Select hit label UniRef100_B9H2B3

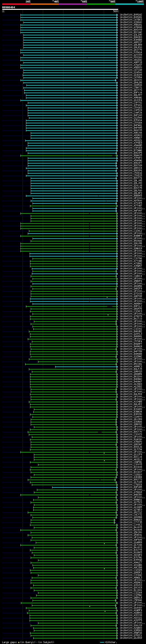[131, 37]
